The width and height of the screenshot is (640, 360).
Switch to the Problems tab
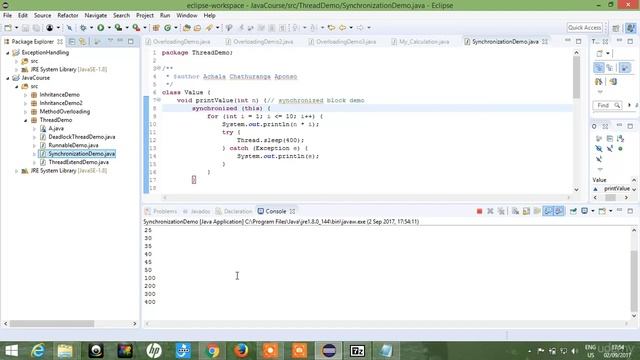click(x=161, y=211)
